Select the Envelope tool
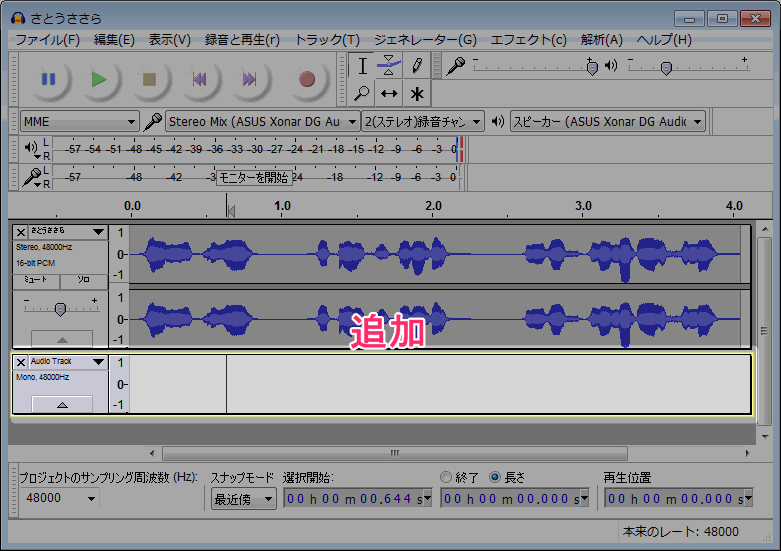The height and width of the screenshot is (551, 781). point(389,66)
